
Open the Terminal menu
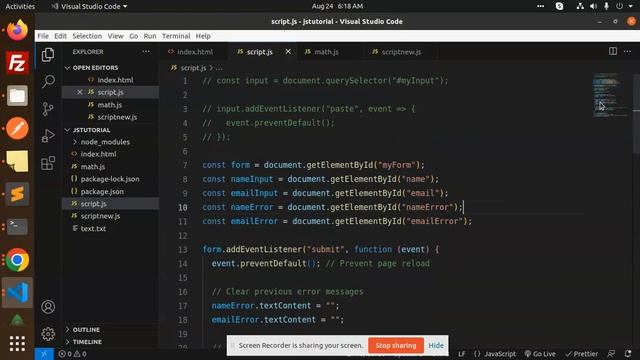tap(176, 36)
